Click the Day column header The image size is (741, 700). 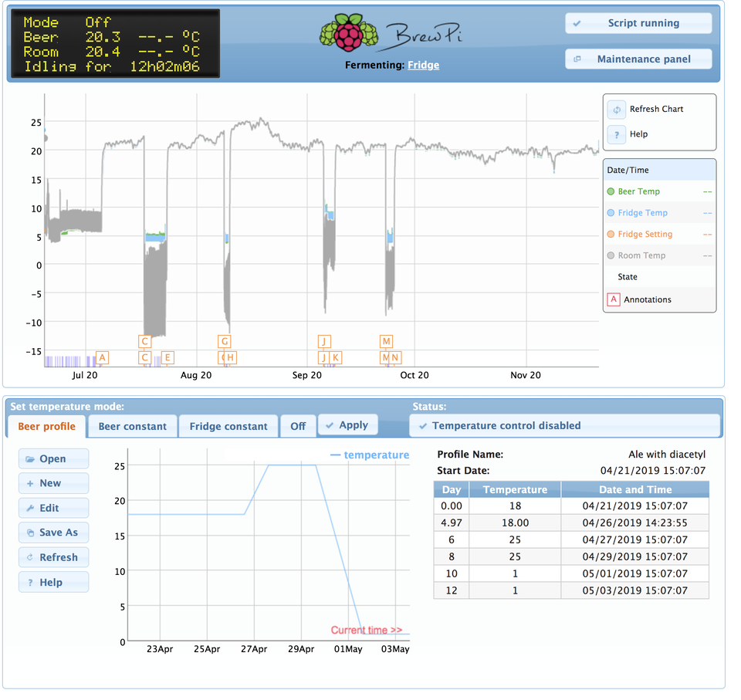pyautogui.click(x=452, y=490)
